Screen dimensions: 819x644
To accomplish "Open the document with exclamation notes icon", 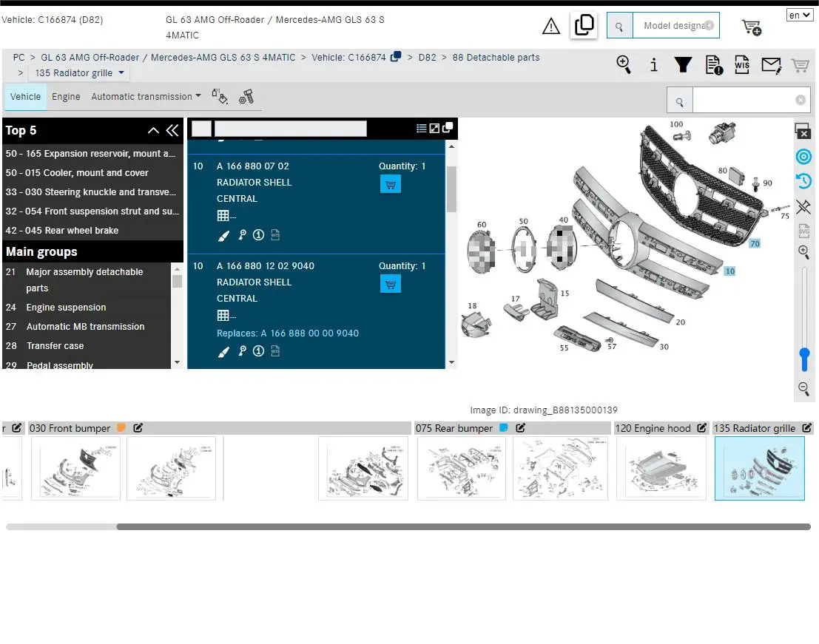I will point(713,65).
